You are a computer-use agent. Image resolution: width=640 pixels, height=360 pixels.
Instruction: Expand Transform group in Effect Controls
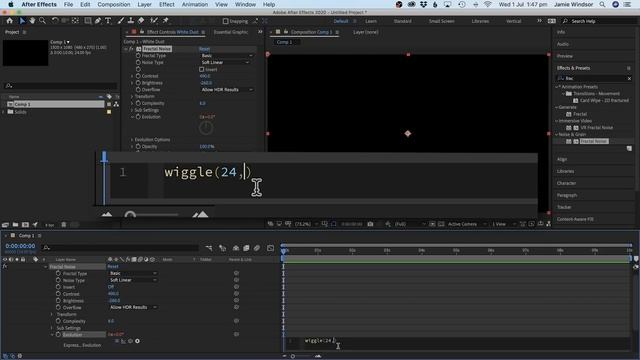click(x=132, y=97)
